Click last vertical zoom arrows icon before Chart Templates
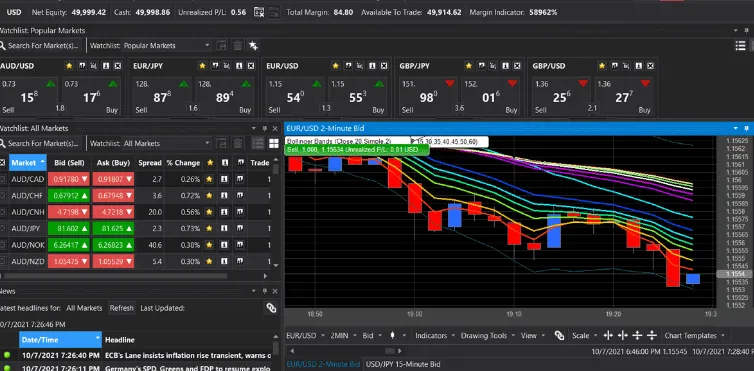Image resolution: width=754 pixels, height=371 pixels. click(652, 335)
